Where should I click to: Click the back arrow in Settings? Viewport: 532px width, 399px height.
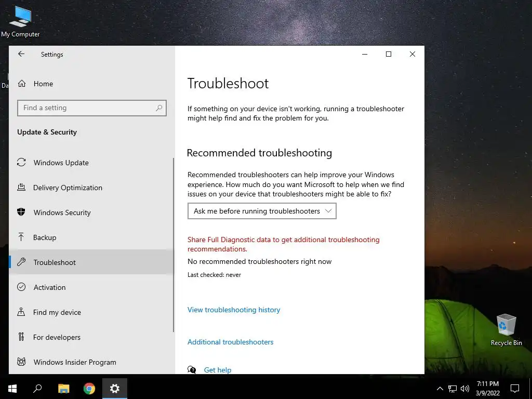pyautogui.click(x=21, y=54)
